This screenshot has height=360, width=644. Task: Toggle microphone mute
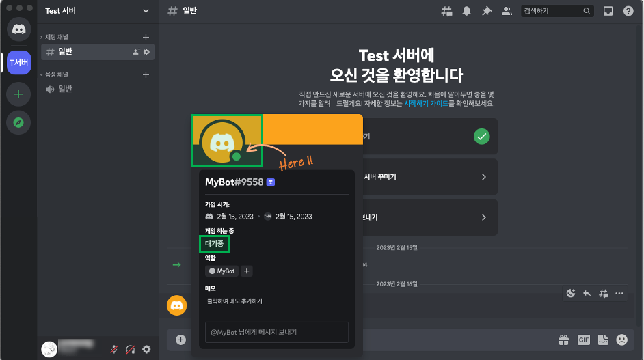114,349
